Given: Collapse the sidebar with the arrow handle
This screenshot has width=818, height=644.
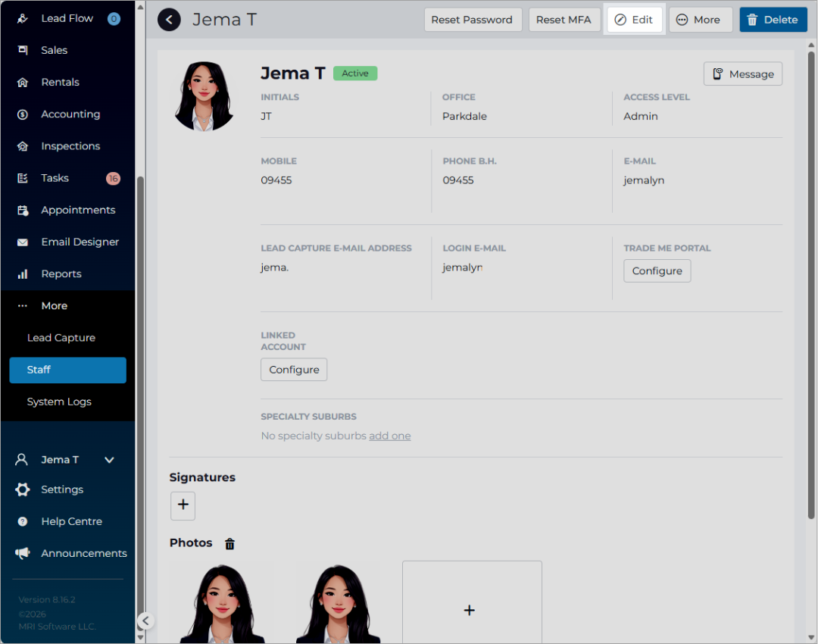Looking at the screenshot, I should (145, 621).
